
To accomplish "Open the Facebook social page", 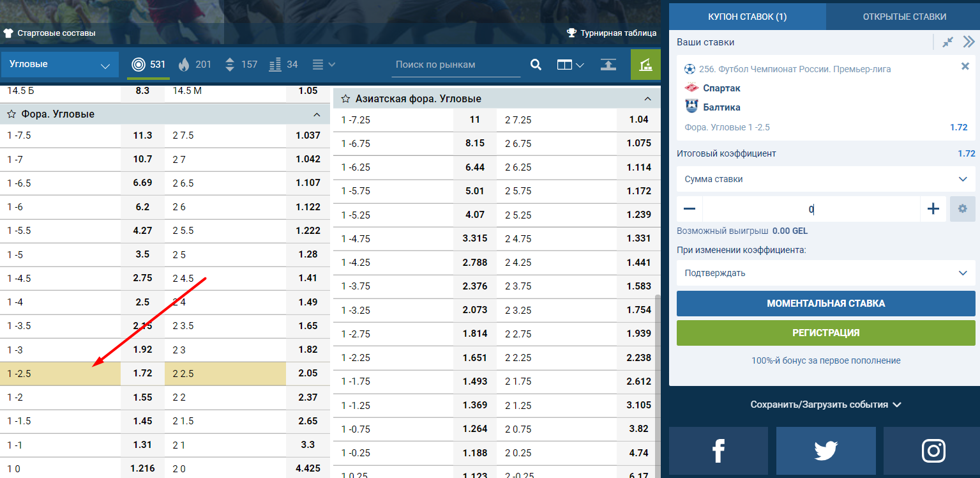I will click(x=718, y=452).
